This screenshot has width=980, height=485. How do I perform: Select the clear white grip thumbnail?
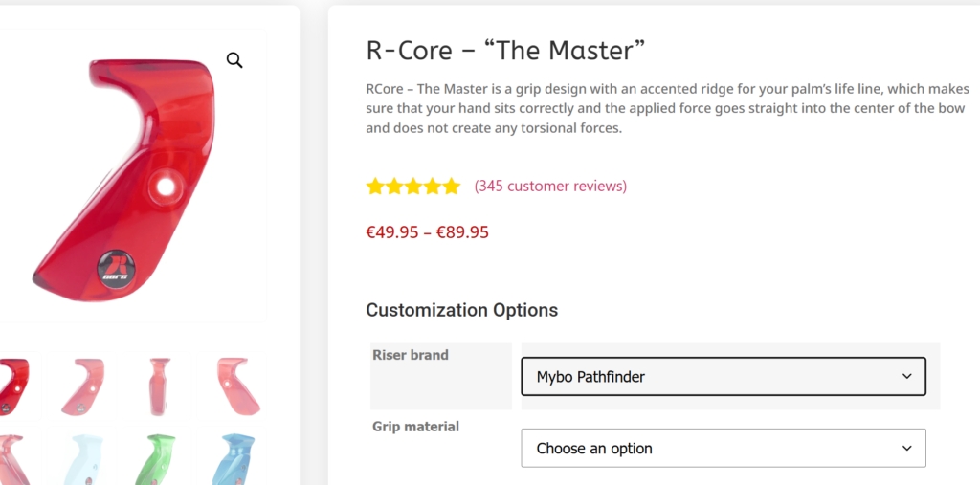pyautogui.click(x=84, y=461)
